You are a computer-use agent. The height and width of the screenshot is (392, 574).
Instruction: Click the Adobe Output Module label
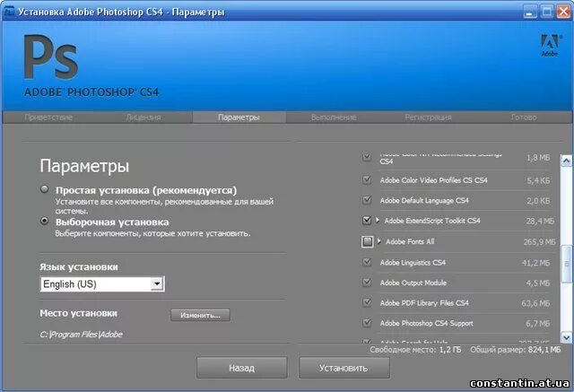point(413,283)
